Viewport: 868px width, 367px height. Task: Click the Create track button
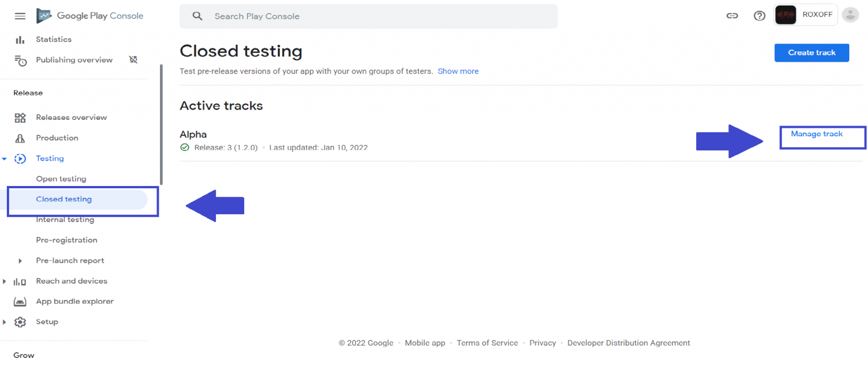coord(811,53)
